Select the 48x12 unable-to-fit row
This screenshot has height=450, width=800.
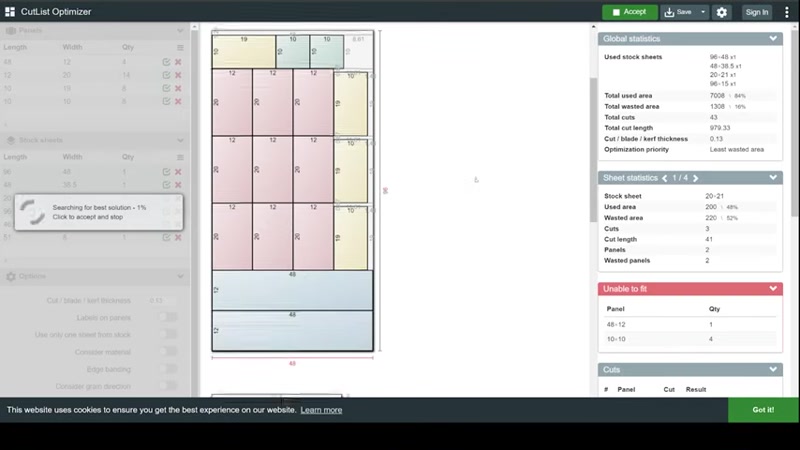pyautogui.click(x=690, y=324)
